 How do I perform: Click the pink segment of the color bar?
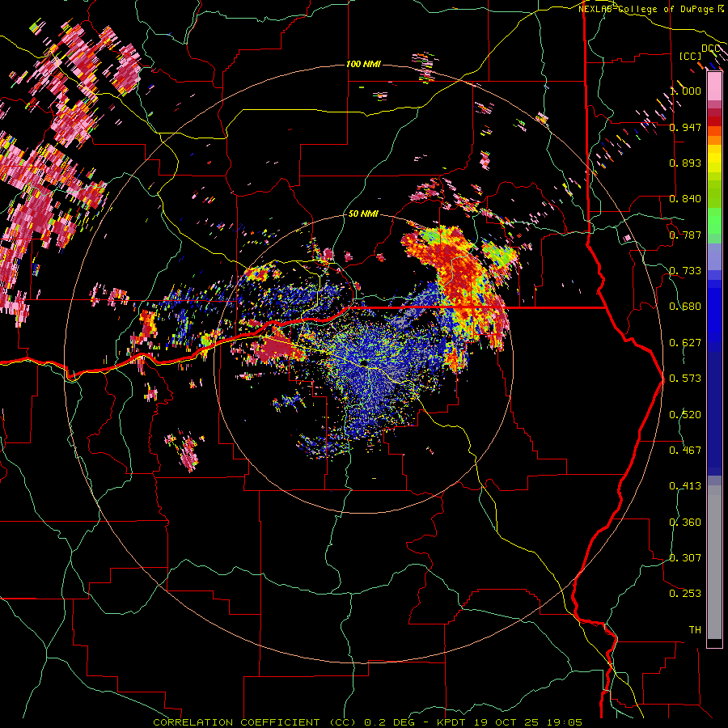[714, 87]
